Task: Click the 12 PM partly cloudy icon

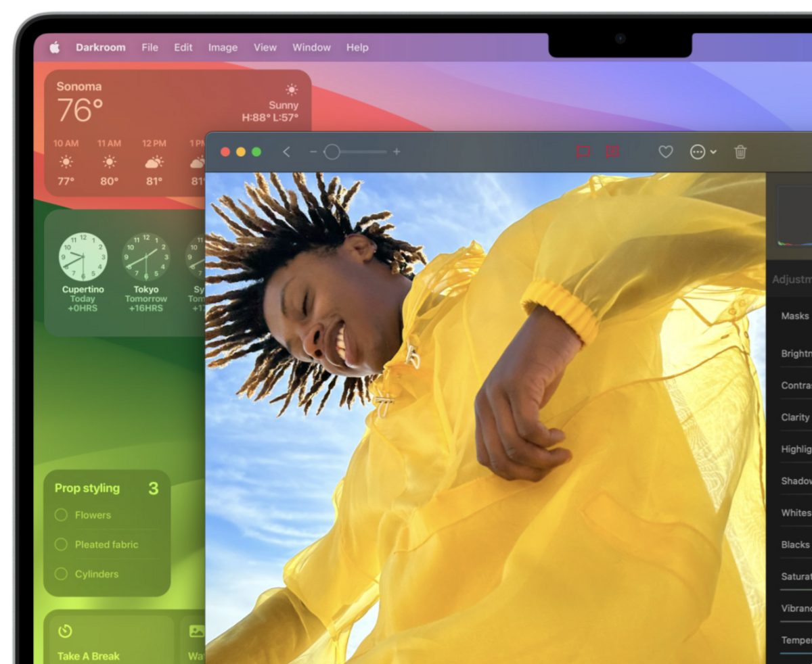Action: pyautogui.click(x=154, y=162)
